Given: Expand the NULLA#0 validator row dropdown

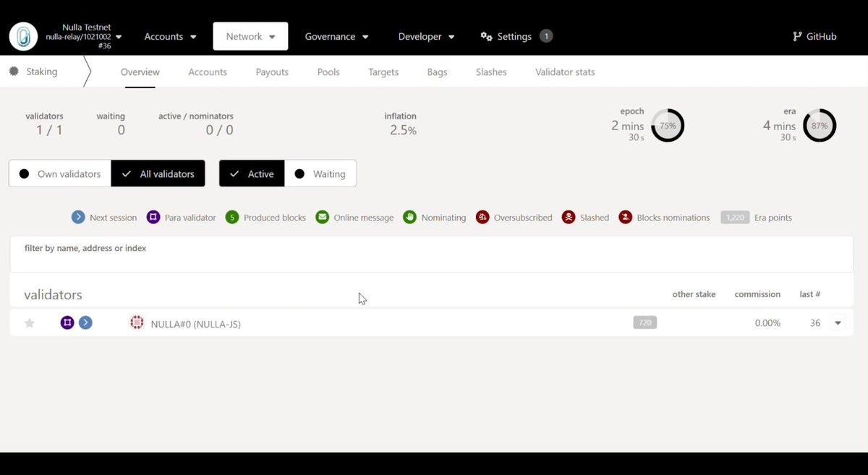Looking at the screenshot, I should [x=838, y=323].
